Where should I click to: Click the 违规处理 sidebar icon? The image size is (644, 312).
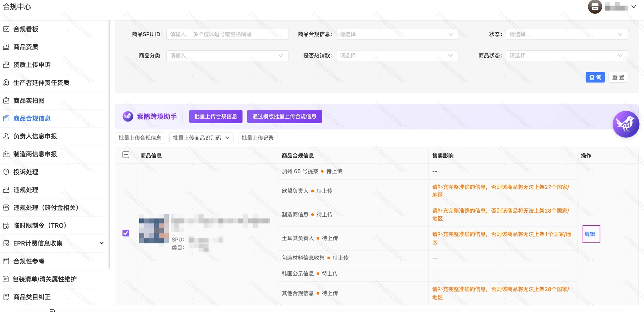tap(6, 189)
